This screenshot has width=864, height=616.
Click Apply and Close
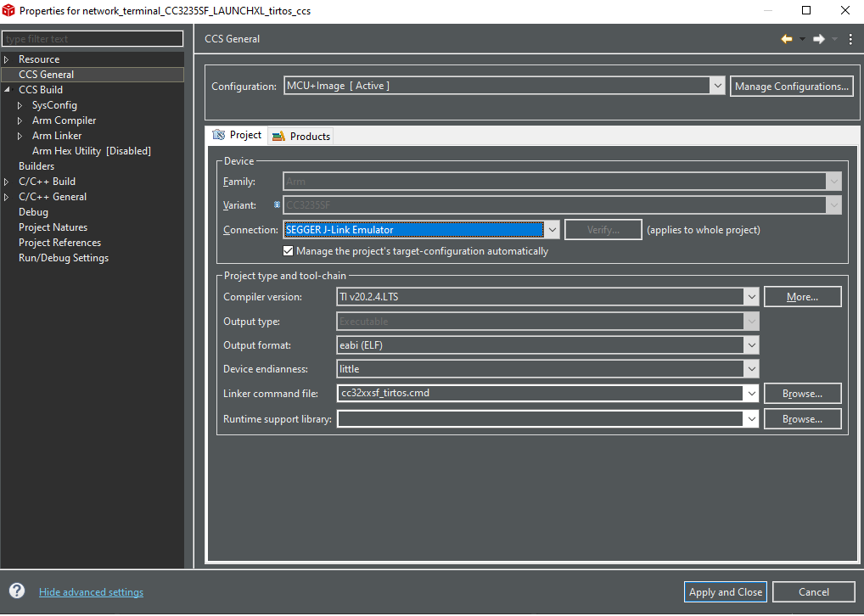(x=725, y=591)
